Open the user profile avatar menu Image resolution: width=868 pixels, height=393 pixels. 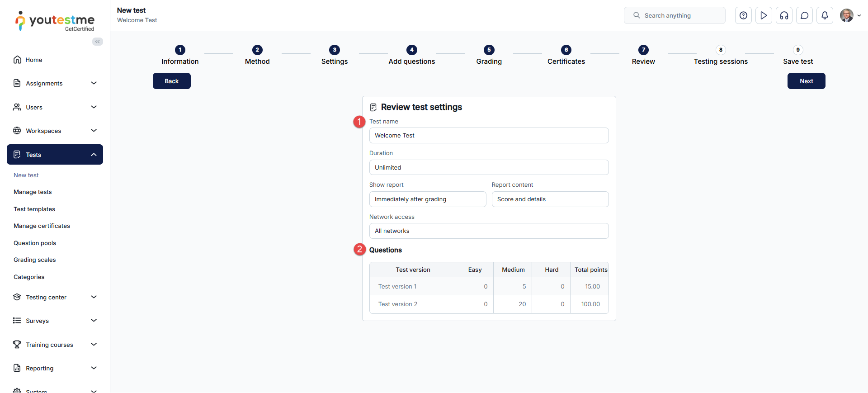(850, 15)
